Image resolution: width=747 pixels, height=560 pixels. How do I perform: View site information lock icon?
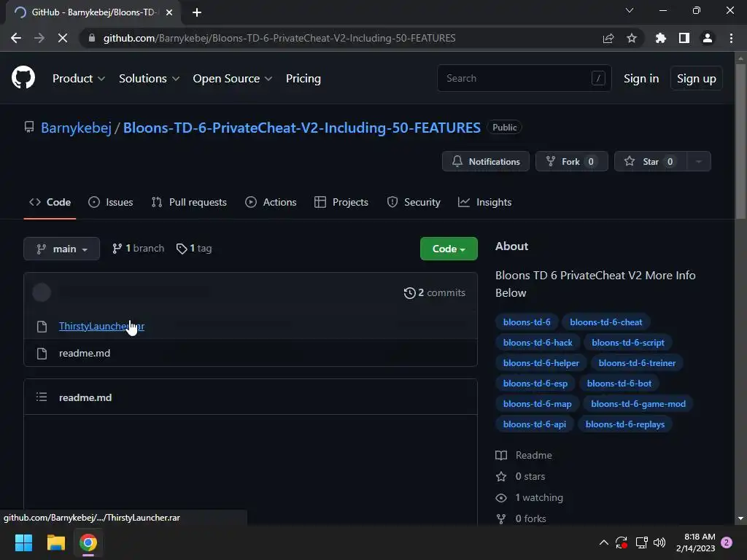coord(92,38)
